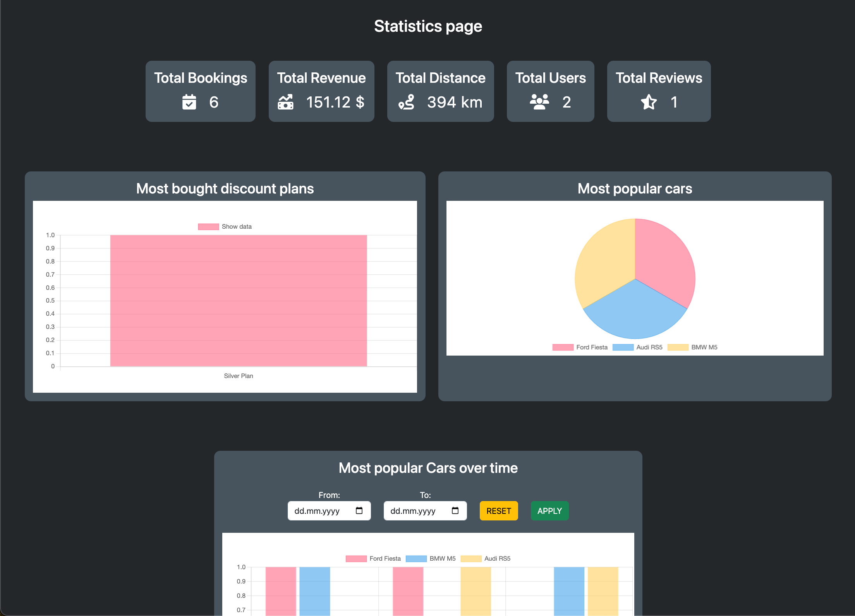
Task: Toggle BMW M5 legend in the pie chart
Action: [693, 347]
